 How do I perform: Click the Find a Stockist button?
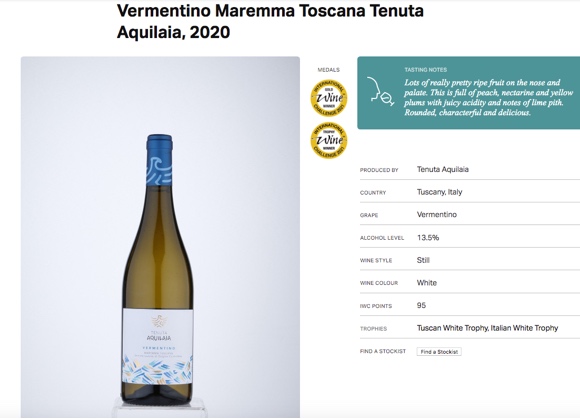439,352
